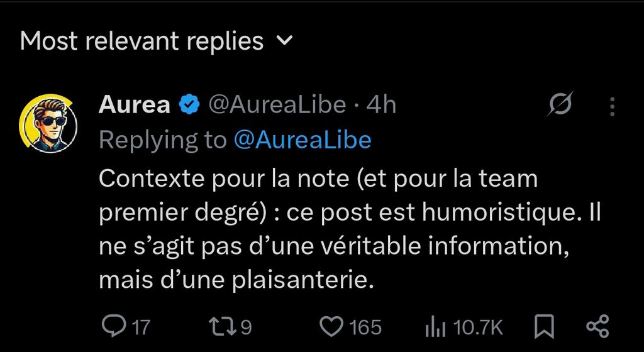Open Aurea's profile avatar picture
Viewport: 644px width, 352px height.
pyautogui.click(x=47, y=126)
